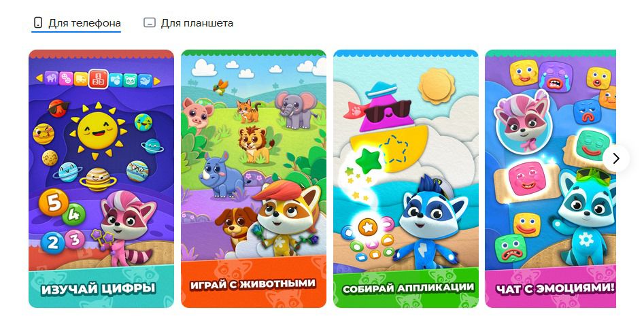Open the Изучай цифры screenshot
The width and height of the screenshot is (644, 327).
tap(101, 179)
